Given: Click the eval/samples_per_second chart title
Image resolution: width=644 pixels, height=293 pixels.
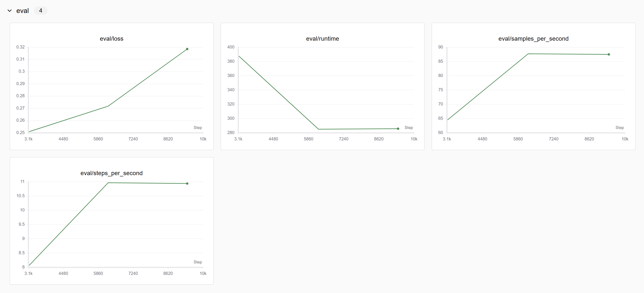Looking at the screenshot, I should 533,39.
